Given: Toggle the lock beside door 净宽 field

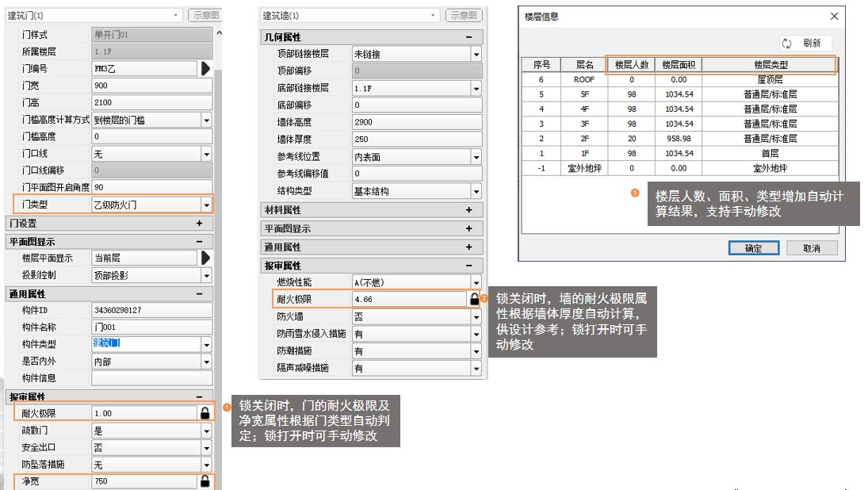Looking at the screenshot, I should 205,481.
